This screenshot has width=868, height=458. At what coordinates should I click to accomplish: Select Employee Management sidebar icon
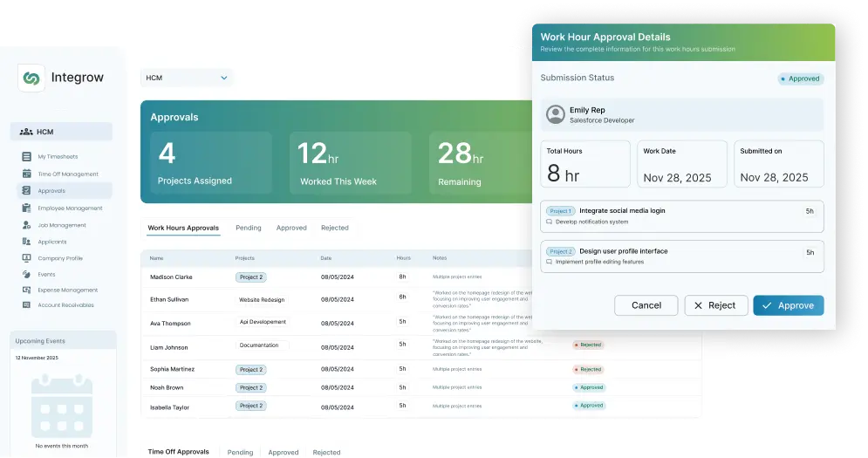(x=26, y=208)
